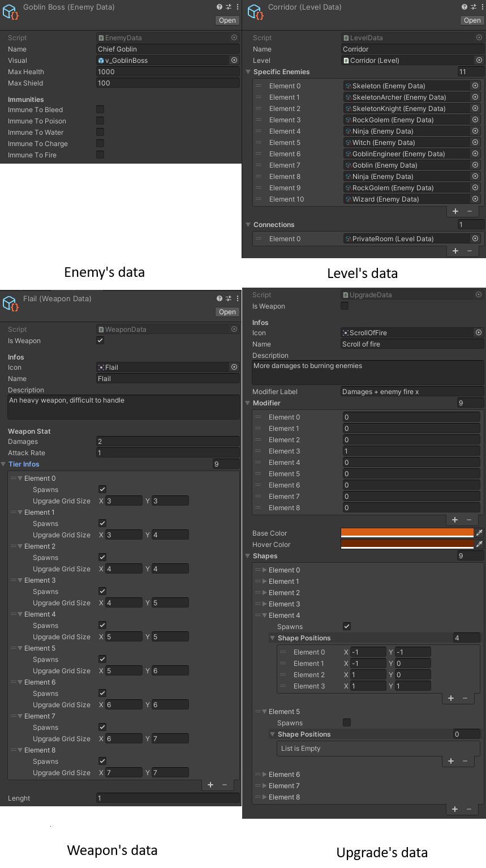Click the Name field containing Chief Goblin
Screen dimensions: 486x868
[168, 49]
